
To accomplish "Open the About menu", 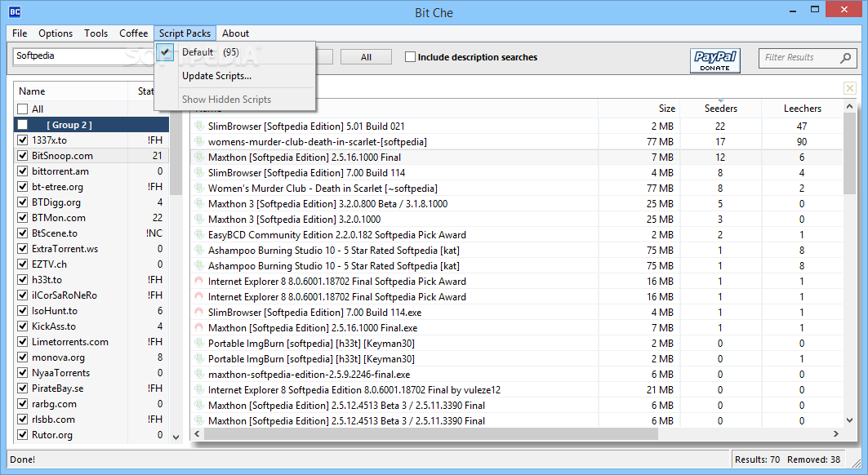I will [235, 33].
